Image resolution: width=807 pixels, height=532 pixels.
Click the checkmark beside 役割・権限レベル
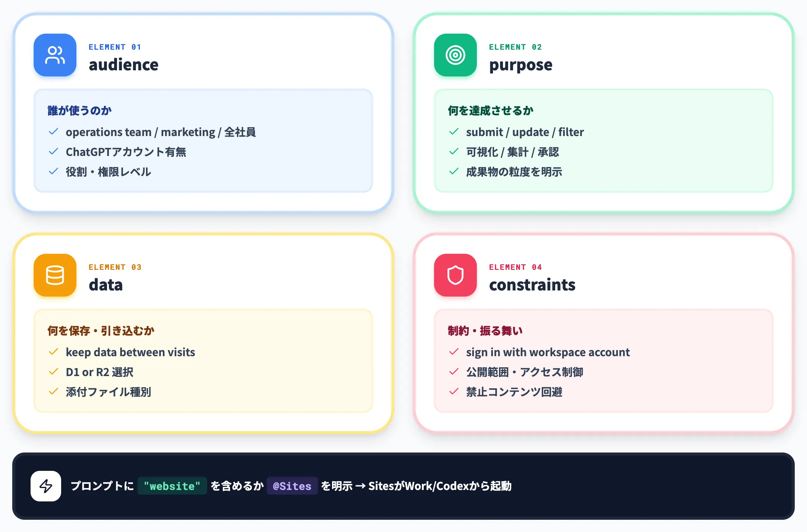coord(53,172)
